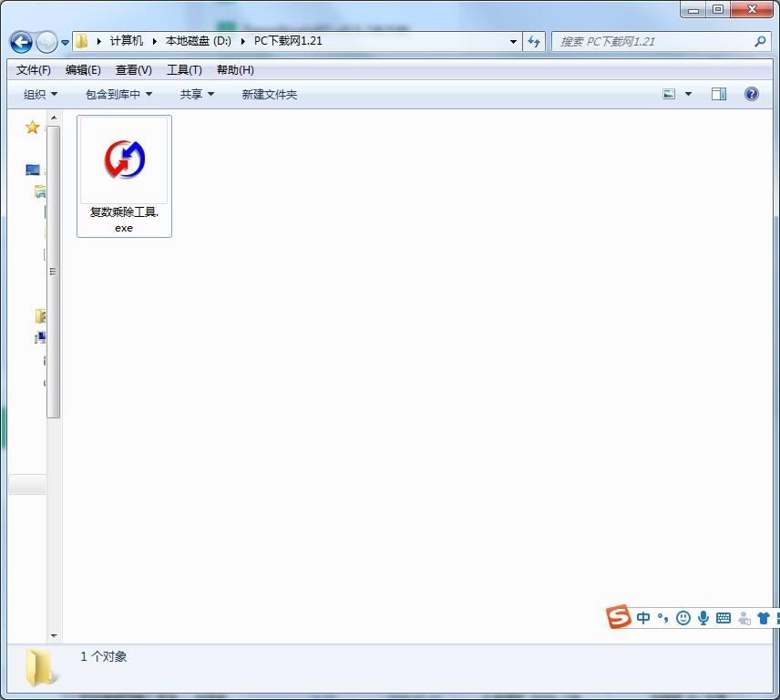780x700 pixels.
Task: Open Sogou soft keyboard
Action: (x=724, y=618)
